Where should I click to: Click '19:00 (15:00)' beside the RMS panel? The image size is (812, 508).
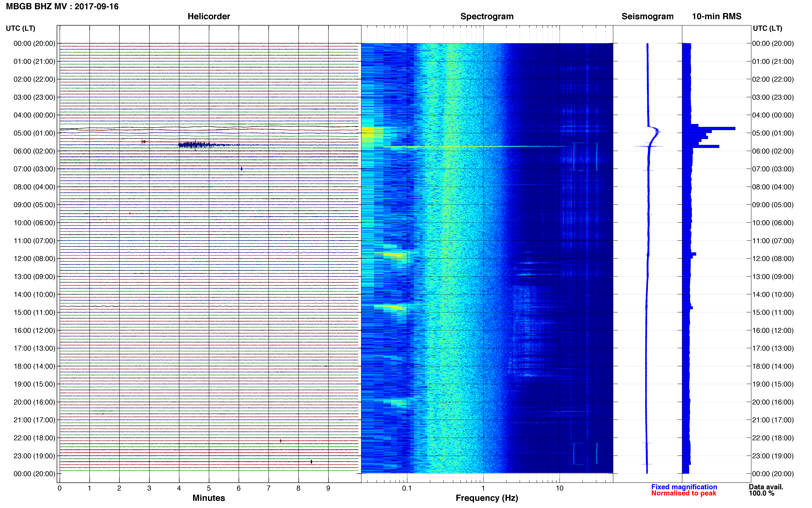click(773, 384)
